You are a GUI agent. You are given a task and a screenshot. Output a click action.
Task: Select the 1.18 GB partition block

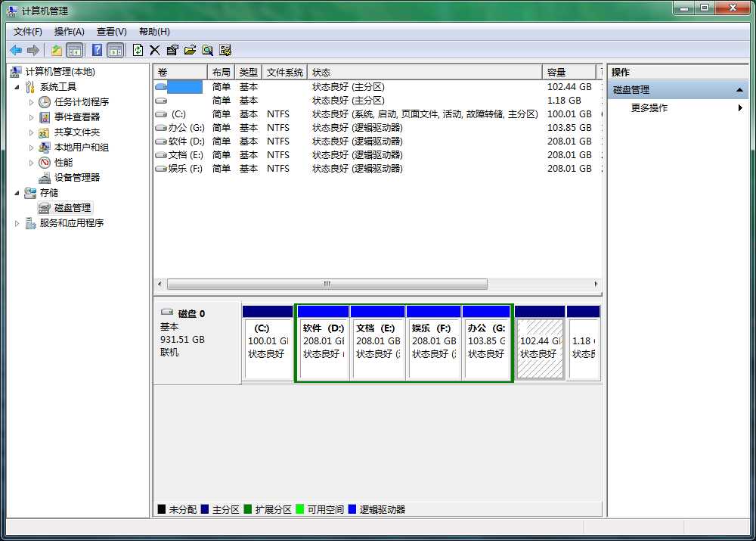tap(584, 343)
